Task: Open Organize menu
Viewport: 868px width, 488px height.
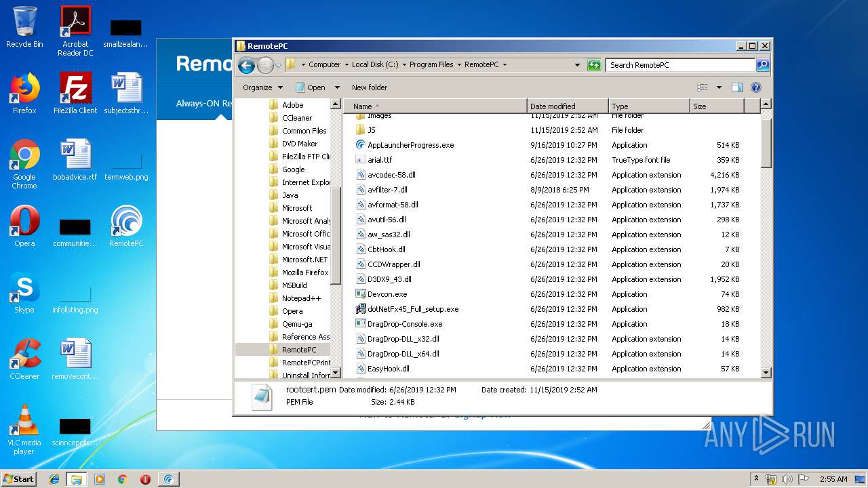Action: tap(262, 87)
